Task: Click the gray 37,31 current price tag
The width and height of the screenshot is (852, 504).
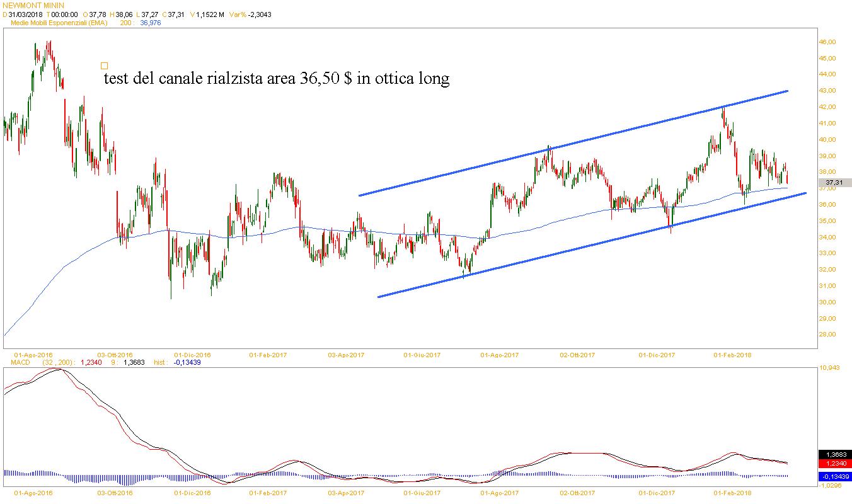Action: (x=834, y=183)
